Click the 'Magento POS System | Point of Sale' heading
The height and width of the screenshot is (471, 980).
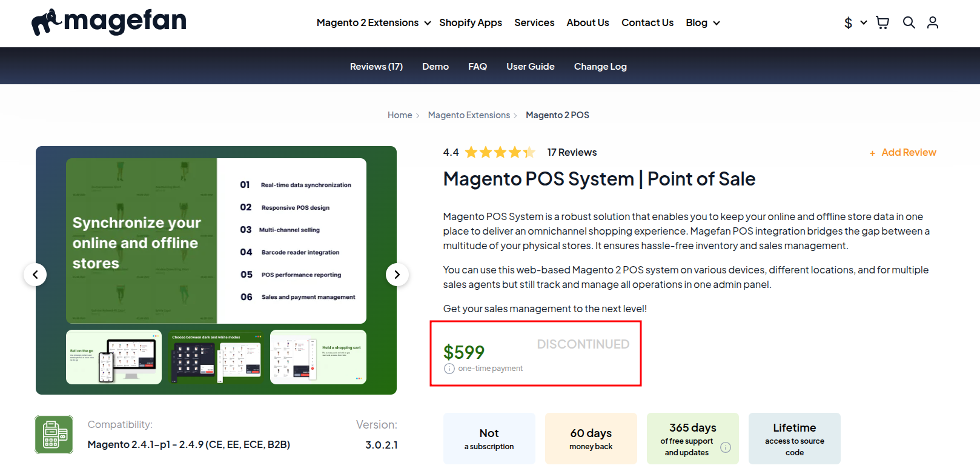(x=599, y=179)
